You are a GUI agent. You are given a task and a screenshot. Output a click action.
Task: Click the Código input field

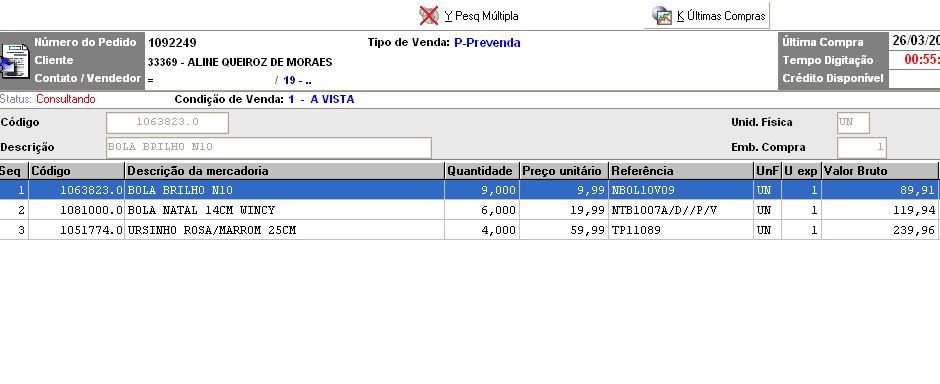click(167, 122)
